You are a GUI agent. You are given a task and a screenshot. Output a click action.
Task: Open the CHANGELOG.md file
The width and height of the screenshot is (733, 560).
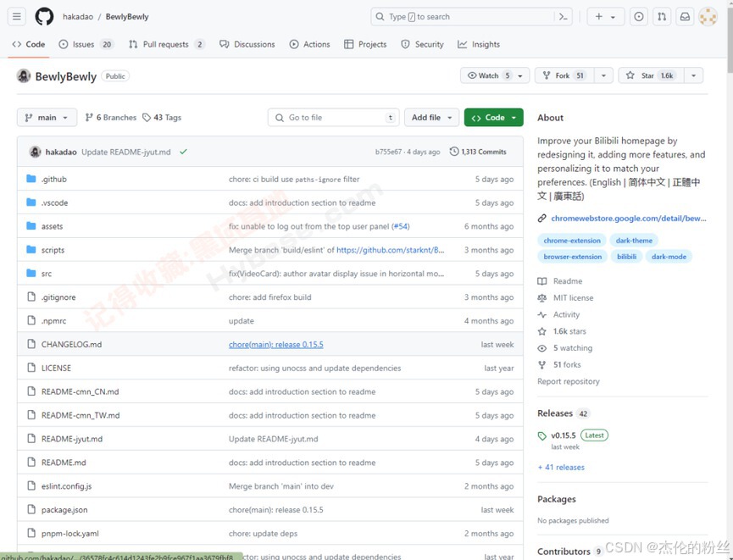click(x=71, y=345)
